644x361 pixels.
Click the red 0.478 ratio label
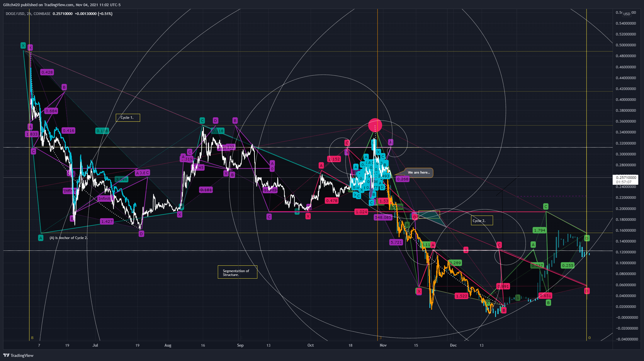click(x=332, y=201)
